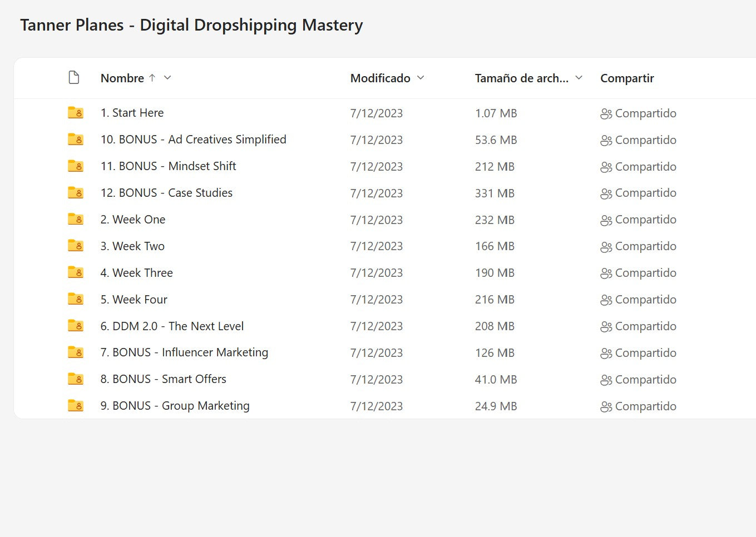Click the folder icon for 1. Start Here
This screenshot has height=537, width=756.
point(75,113)
